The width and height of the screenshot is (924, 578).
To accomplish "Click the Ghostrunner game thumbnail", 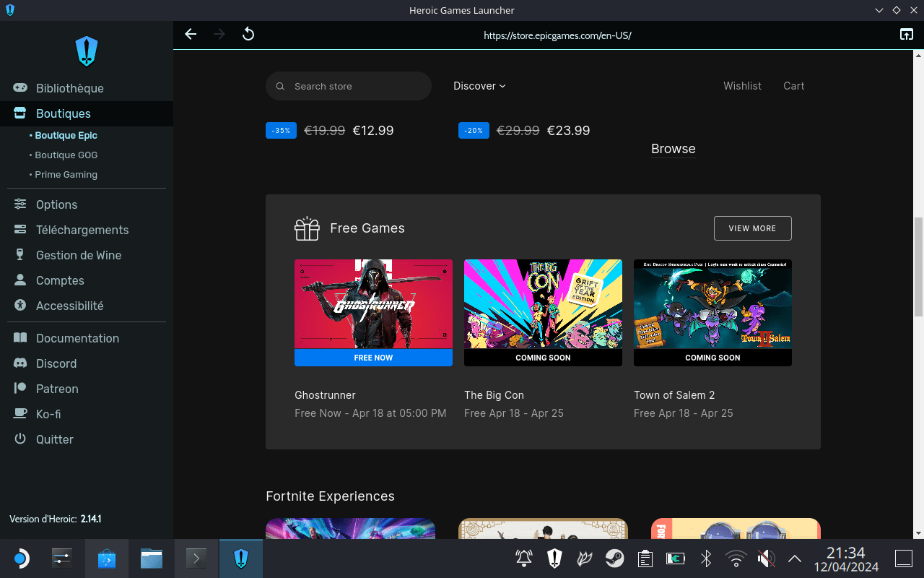I will tap(373, 304).
